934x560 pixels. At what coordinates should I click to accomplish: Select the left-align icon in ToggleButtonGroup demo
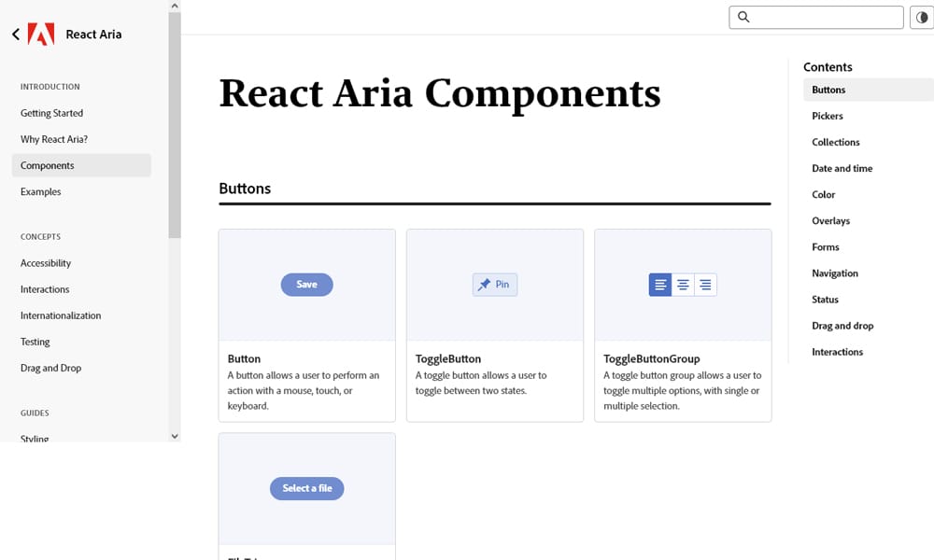coord(660,285)
